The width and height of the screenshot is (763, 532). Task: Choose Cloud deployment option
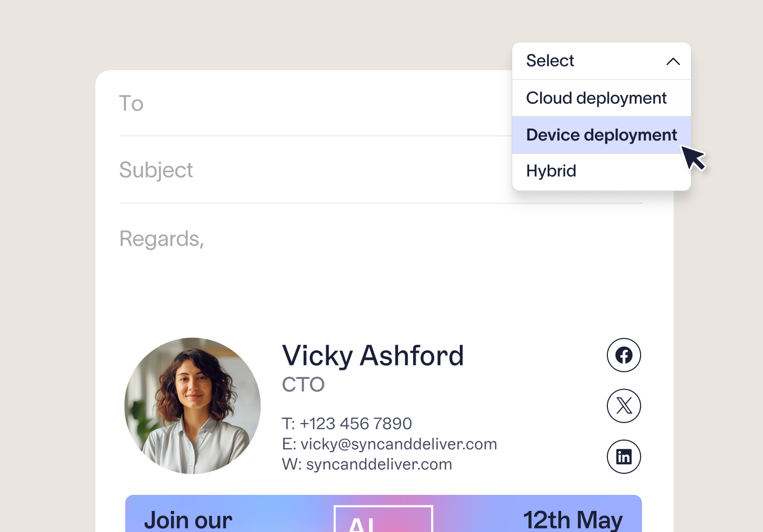click(x=596, y=98)
